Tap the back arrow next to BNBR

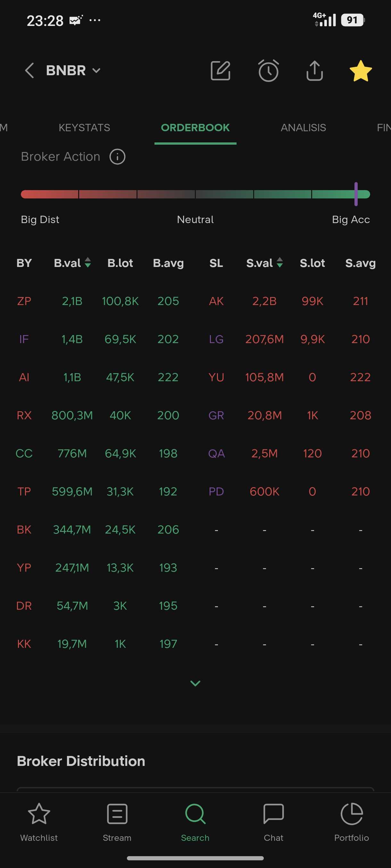(x=30, y=71)
